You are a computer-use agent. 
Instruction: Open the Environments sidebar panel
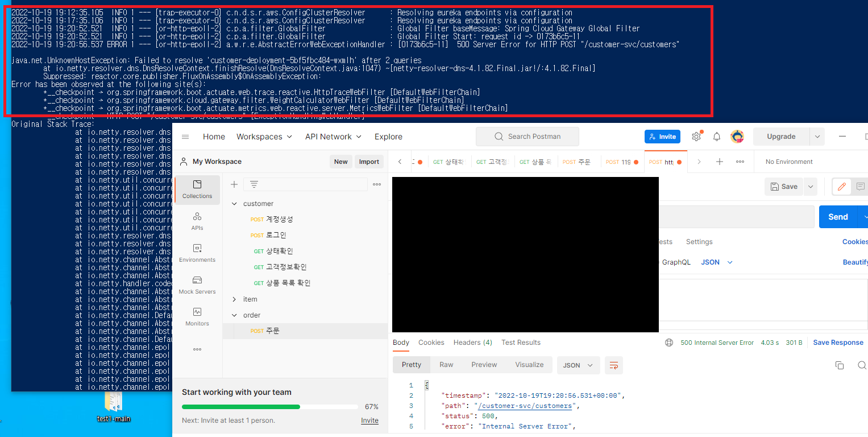pos(197,254)
